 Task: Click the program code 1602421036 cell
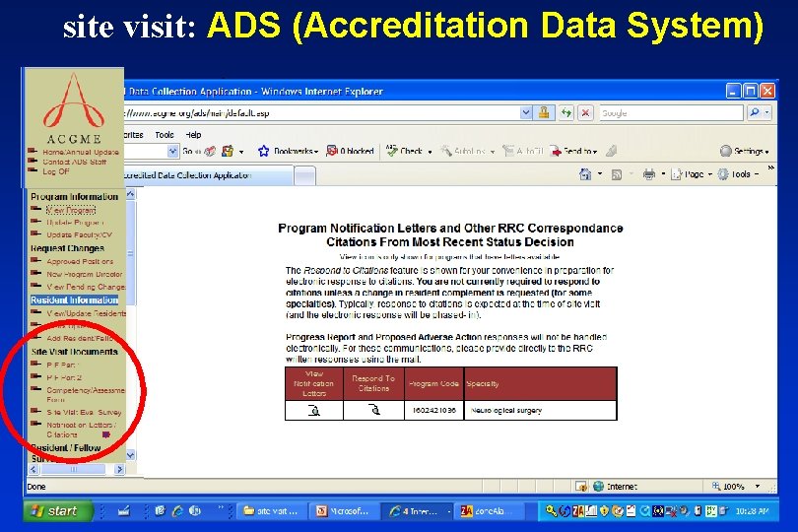(x=434, y=410)
